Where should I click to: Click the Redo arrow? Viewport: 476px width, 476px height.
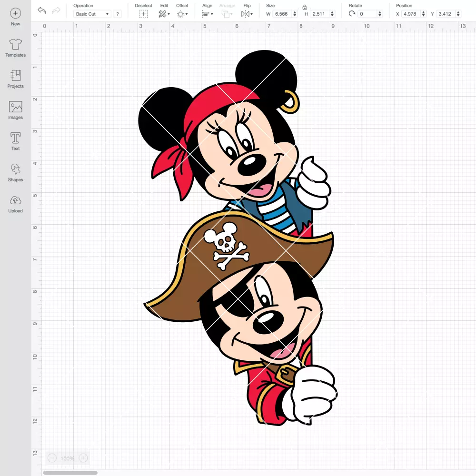tap(56, 10)
